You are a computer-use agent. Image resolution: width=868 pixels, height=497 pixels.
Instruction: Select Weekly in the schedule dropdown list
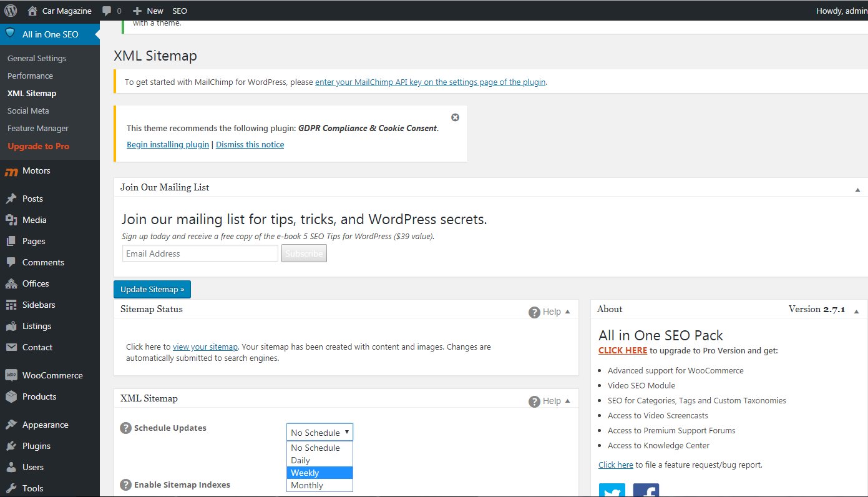tap(319, 473)
